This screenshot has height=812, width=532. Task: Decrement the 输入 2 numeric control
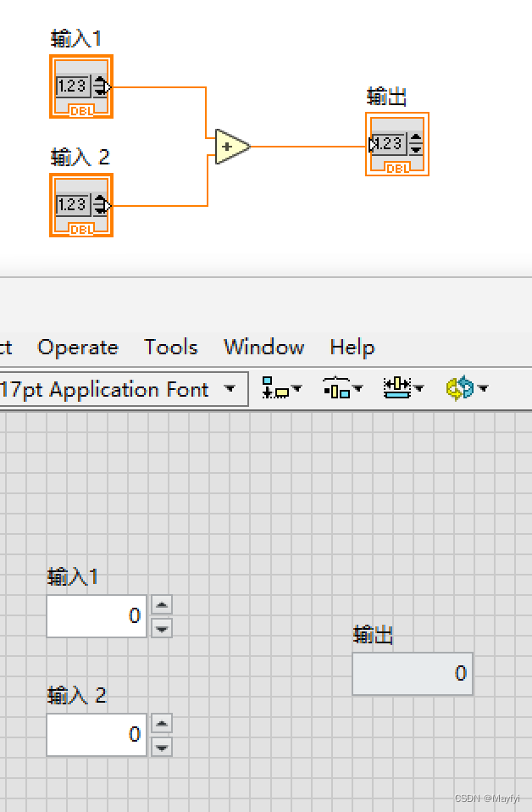pyautogui.click(x=162, y=748)
